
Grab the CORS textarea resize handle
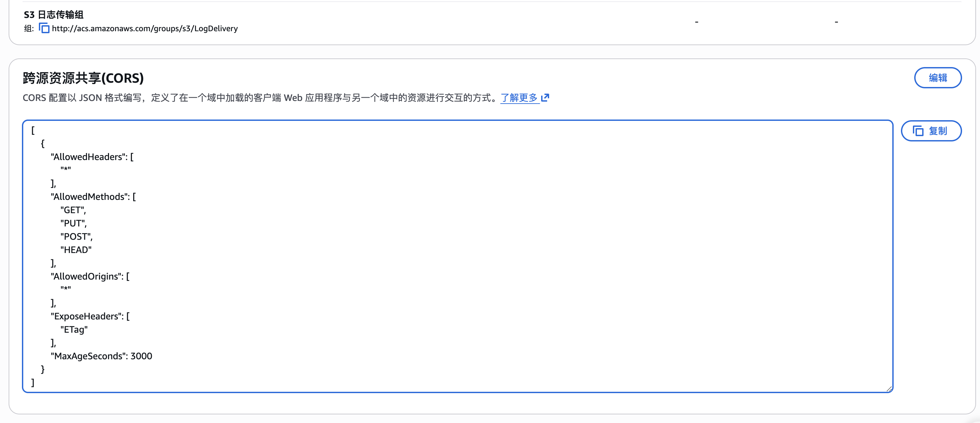889,388
